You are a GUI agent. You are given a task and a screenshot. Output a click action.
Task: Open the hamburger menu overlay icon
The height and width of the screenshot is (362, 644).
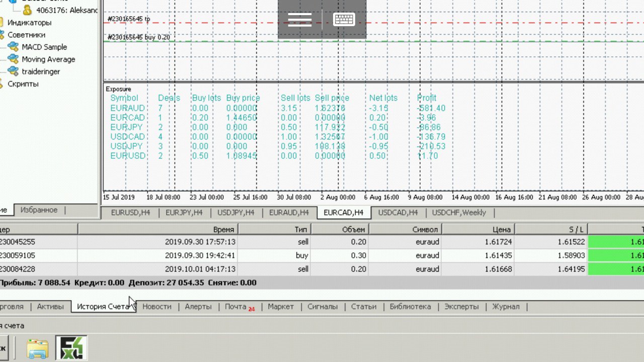[x=300, y=20]
